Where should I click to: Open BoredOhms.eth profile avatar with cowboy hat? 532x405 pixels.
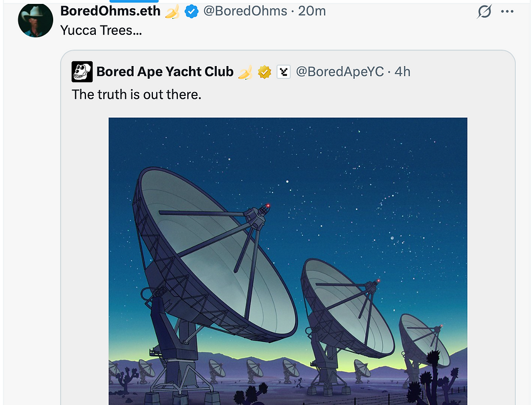pos(35,21)
